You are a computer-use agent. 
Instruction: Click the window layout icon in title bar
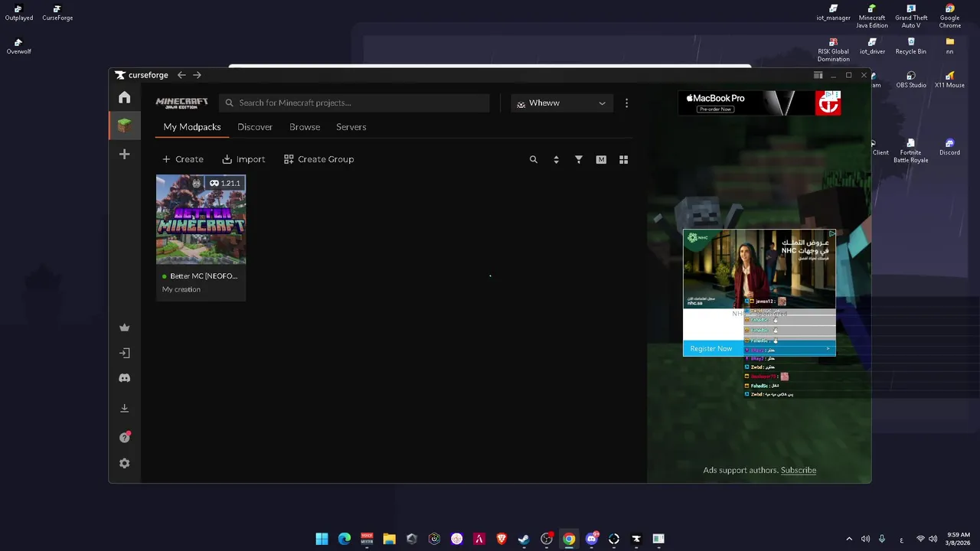point(818,75)
